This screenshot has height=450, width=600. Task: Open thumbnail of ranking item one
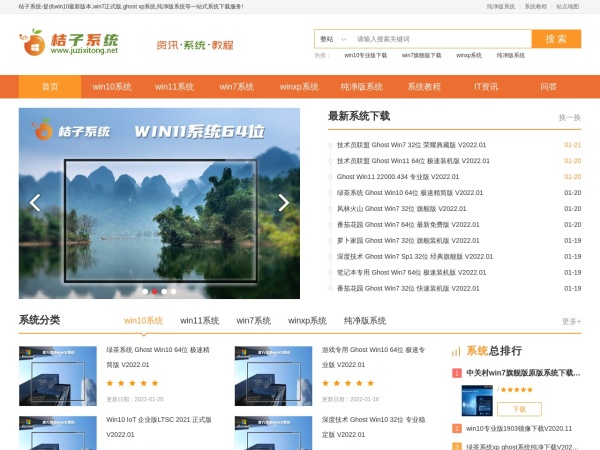coord(477,401)
